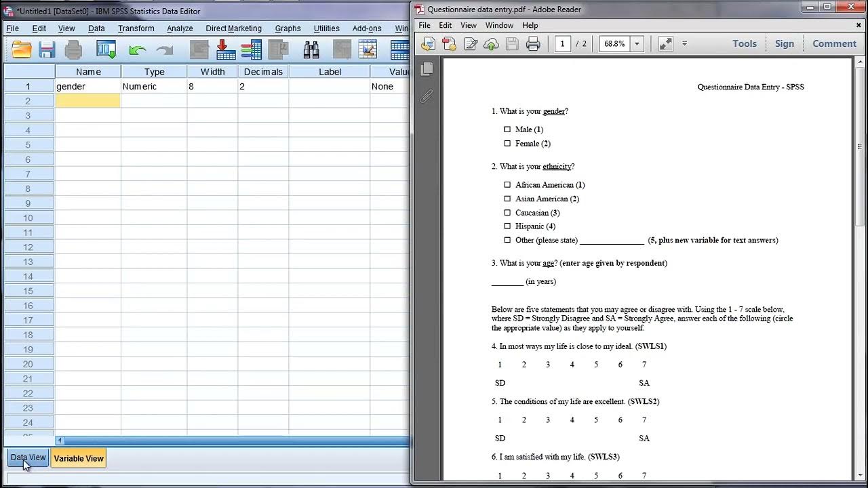Click the Adobe Reader edit/sign document icon
This screenshot has width=868, height=488.
[x=471, y=44]
